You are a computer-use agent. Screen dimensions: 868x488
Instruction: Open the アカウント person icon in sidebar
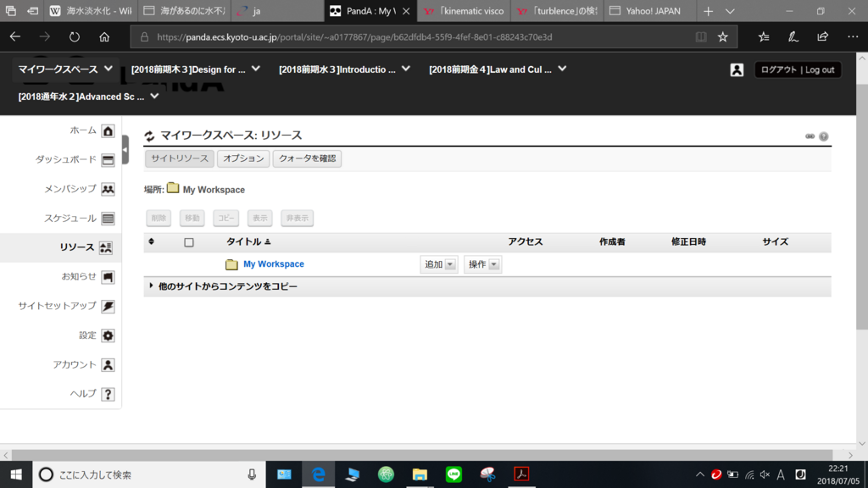108,364
